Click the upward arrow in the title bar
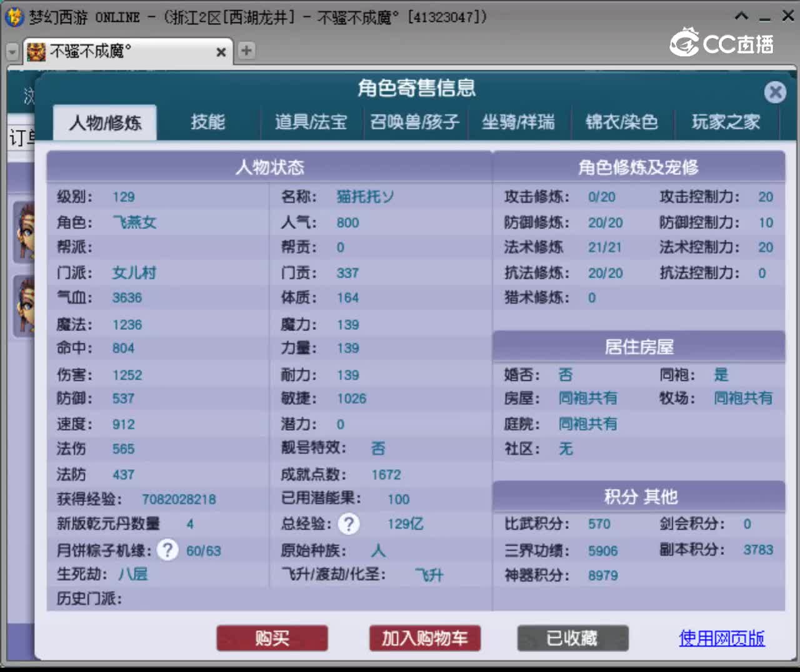 tap(741, 16)
